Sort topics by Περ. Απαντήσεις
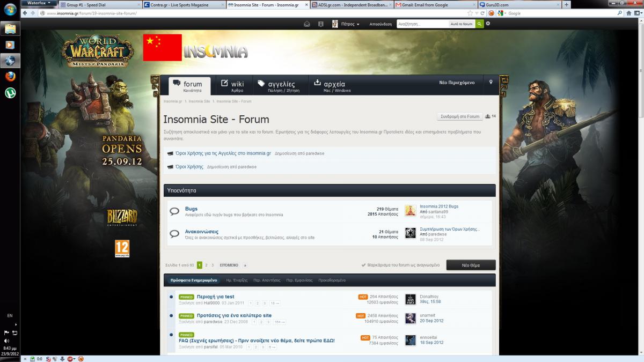 tap(267, 280)
